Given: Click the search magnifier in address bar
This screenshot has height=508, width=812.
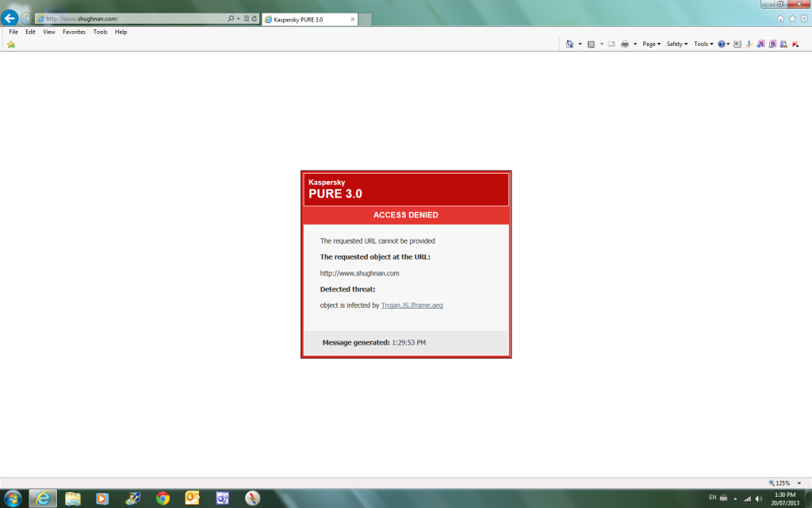Looking at the screenshot, I should point(231,19).
